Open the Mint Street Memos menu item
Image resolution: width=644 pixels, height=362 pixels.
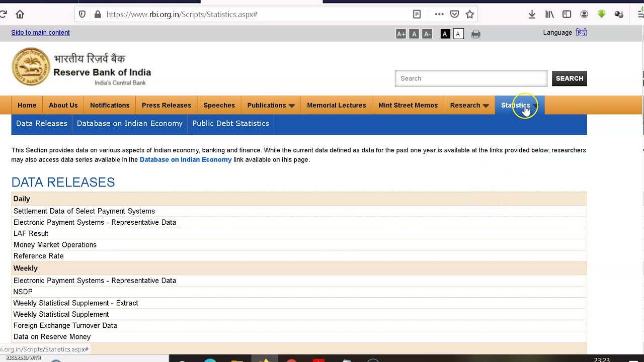click(408, 105)
